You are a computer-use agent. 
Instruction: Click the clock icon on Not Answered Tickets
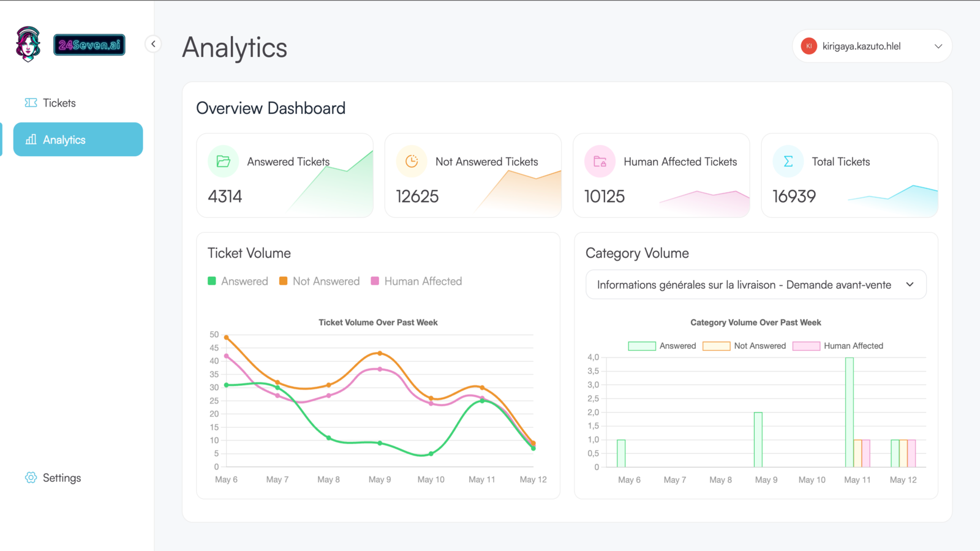pyautogui.click(x=411, y=161)
